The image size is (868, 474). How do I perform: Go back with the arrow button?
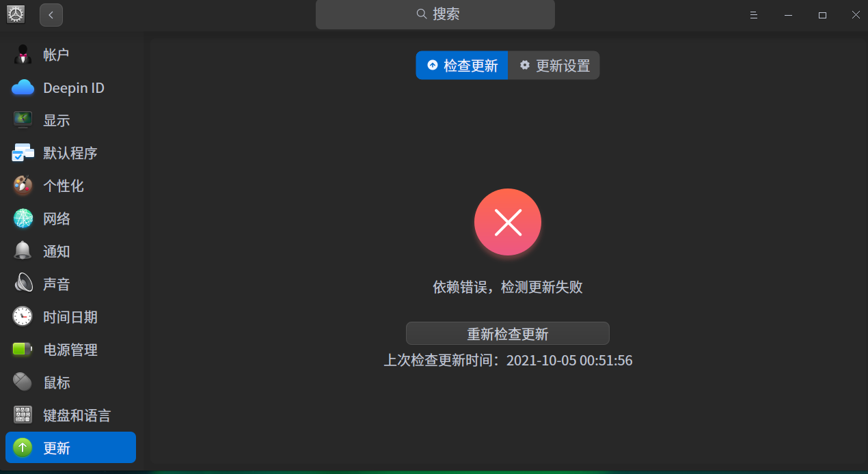[51, 15]
